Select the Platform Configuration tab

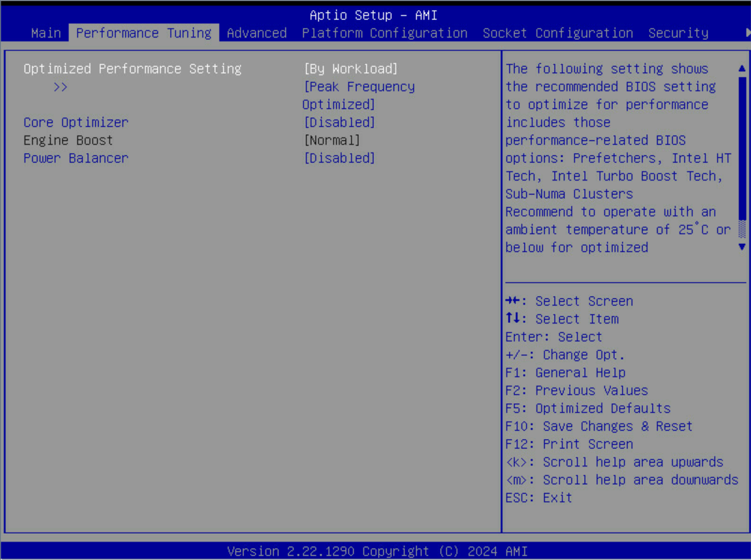point(385,33)
